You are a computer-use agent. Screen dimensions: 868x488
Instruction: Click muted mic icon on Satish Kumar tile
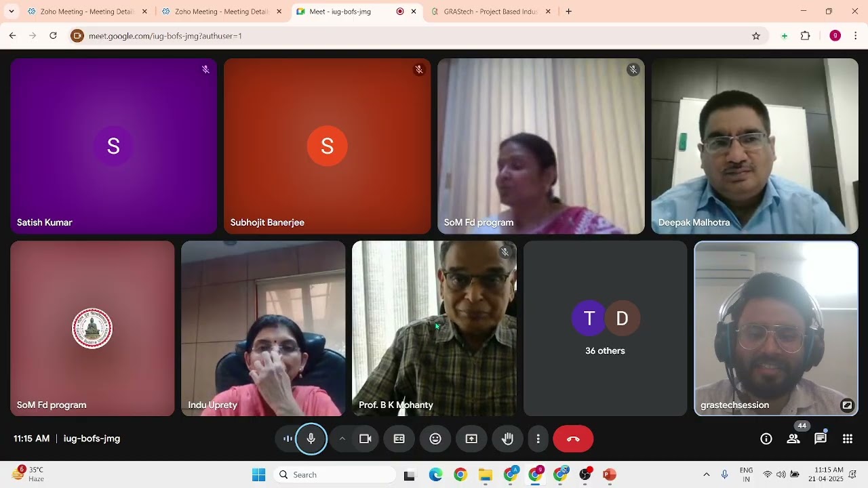205,69
